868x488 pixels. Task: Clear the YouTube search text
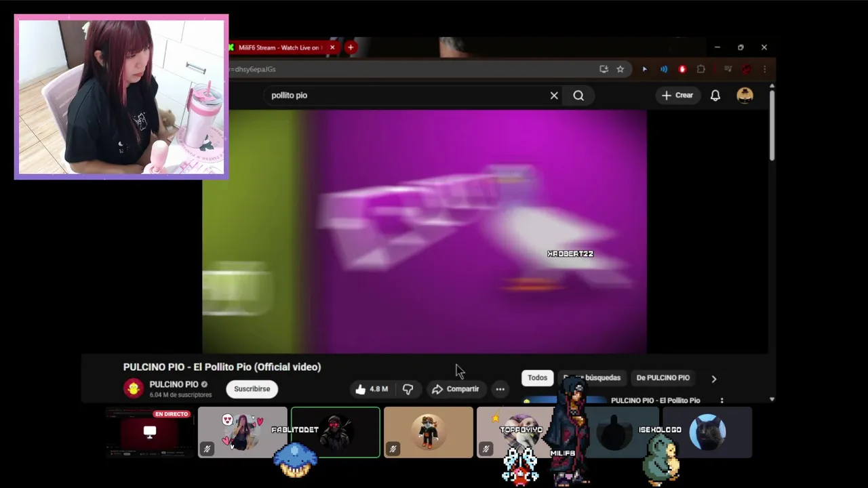(x=554, y=96)
